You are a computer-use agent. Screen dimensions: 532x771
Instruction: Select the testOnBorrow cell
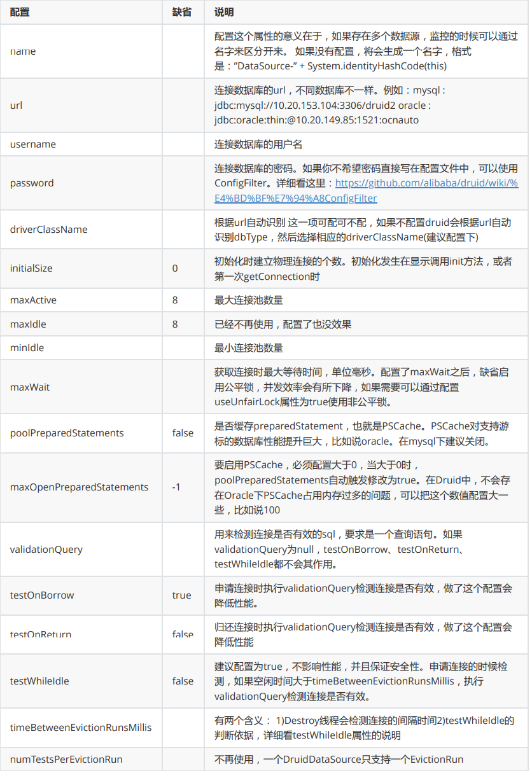(x=81, y=595)
